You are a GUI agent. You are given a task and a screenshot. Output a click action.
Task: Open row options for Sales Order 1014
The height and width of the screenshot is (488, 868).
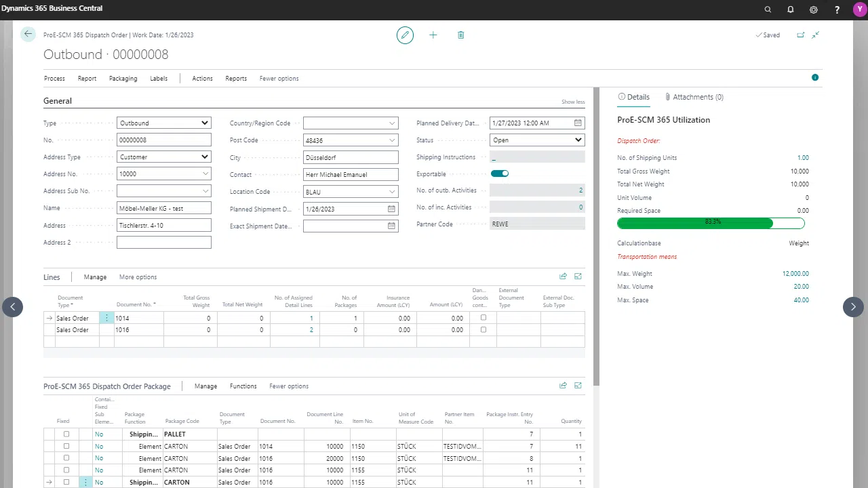[x=106, y=318]
